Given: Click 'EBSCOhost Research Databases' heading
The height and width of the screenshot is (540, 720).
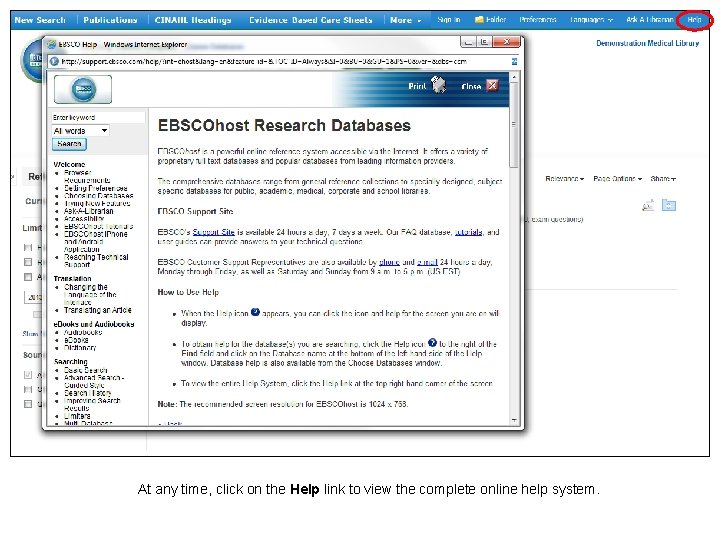Looking at the screenshot, I should 284,125.
